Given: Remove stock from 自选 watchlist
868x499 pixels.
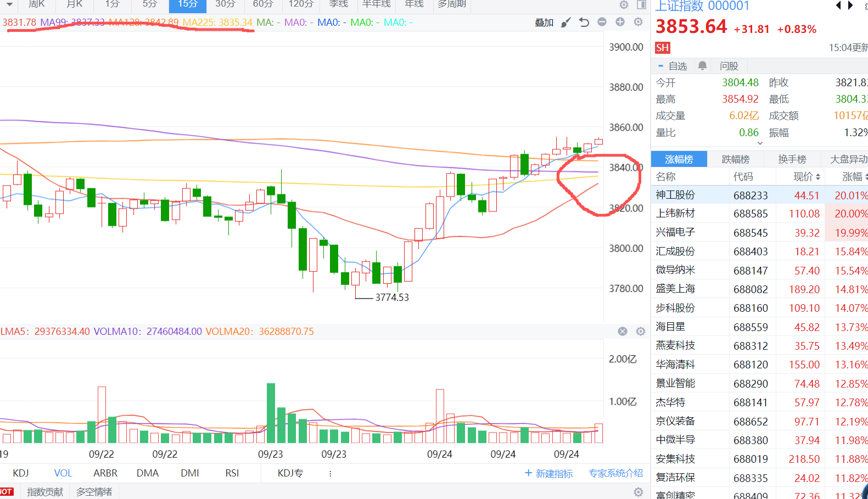Looking at the screenshot, I should (673, 66).
